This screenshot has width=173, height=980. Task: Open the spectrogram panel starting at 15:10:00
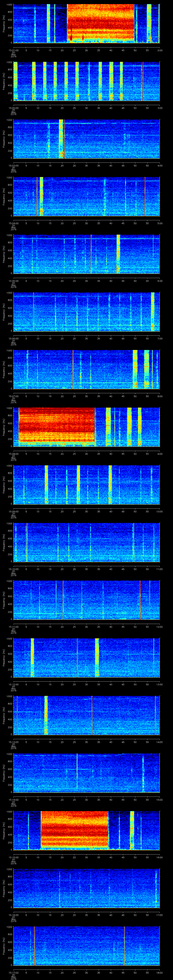pyautogui.click(x=86, y=542)
